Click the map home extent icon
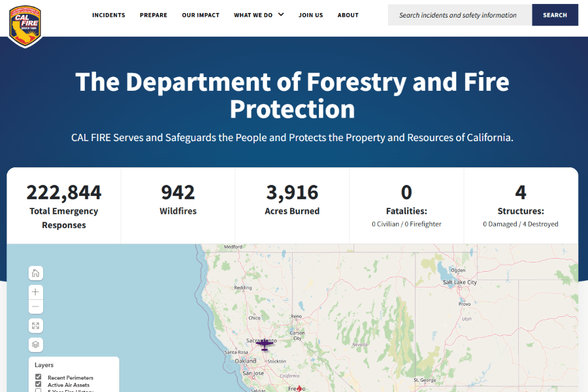 pyautogui.click(x=36, y=273)
